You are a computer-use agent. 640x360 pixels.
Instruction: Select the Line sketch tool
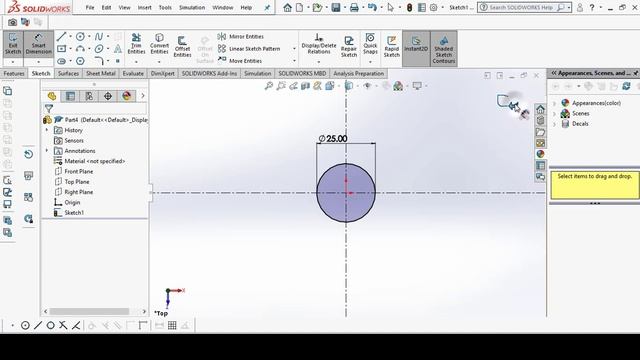(x=62, y=37)
